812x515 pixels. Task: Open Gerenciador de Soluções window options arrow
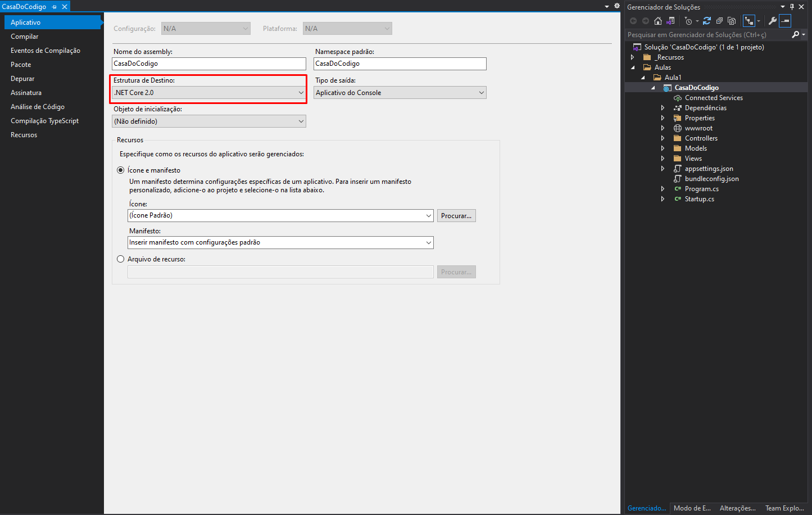click(783, 7)
